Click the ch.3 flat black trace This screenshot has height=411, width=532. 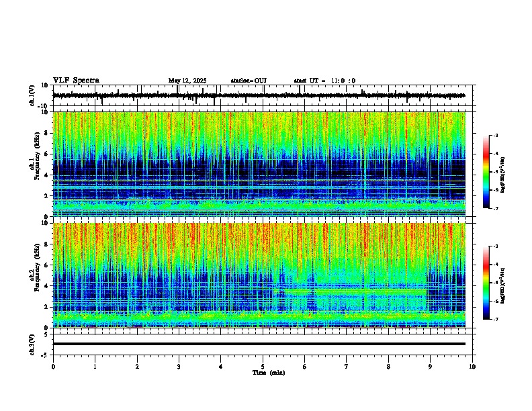tap(259, 344)
